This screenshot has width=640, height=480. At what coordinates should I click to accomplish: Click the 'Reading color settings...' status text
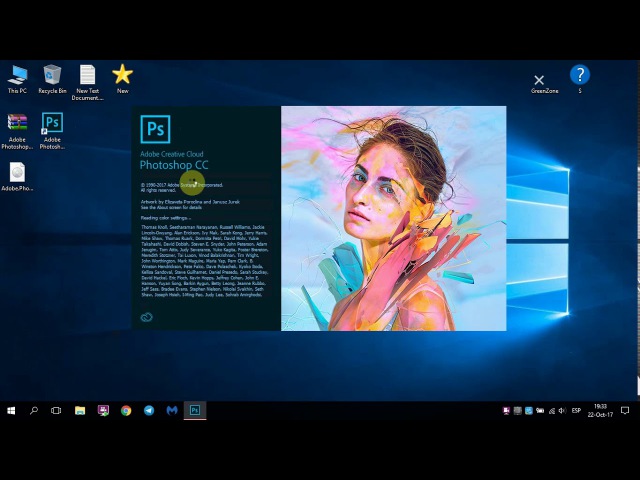166,218
